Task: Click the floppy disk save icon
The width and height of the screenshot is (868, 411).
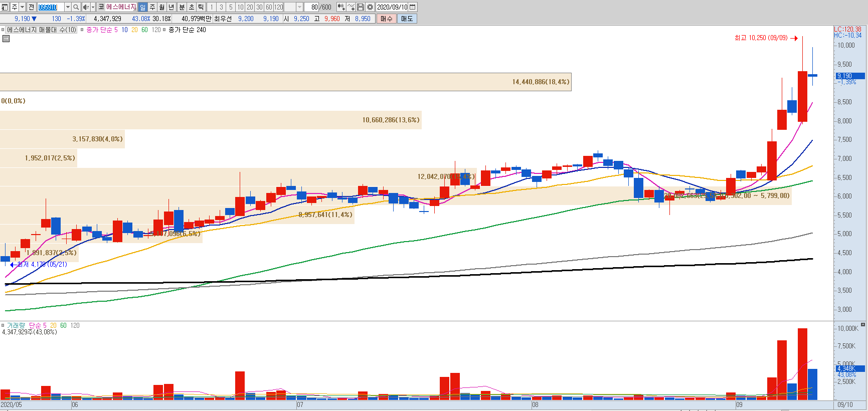Action: (x=361, y=7)
